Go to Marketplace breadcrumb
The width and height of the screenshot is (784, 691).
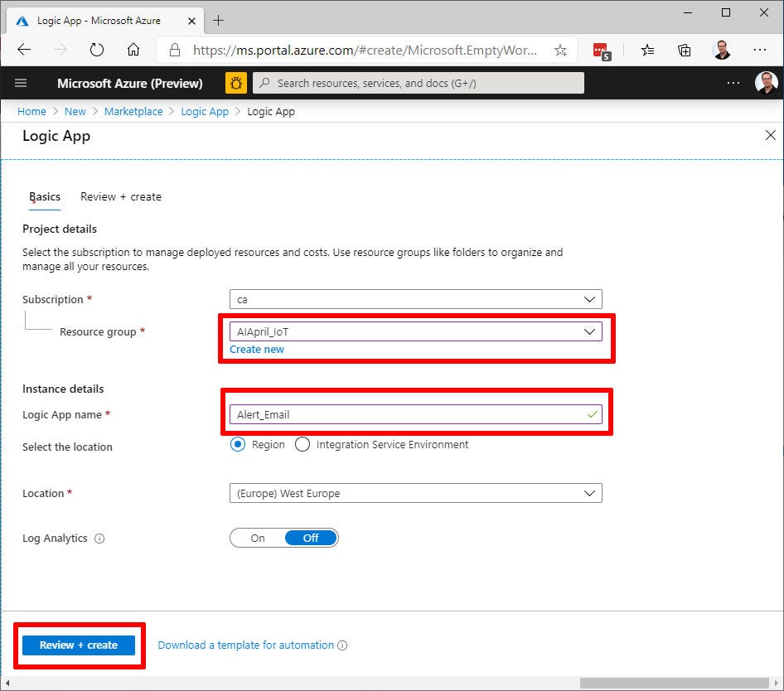pos(133,112)
